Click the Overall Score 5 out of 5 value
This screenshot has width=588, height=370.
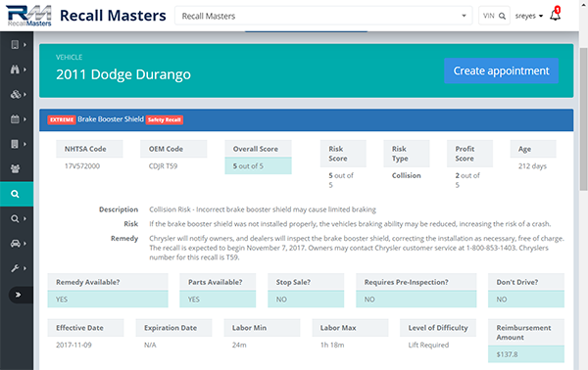[x=258, y=165]
